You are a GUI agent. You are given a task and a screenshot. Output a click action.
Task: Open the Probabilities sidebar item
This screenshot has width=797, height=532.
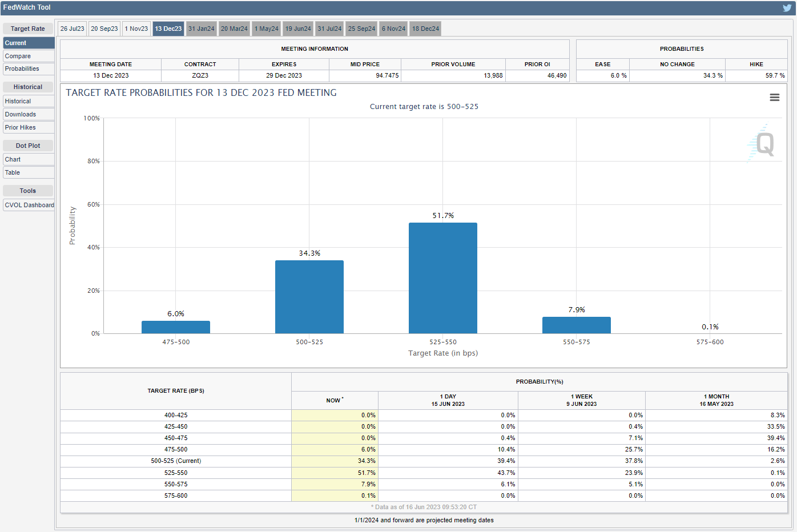coord(29,68)
